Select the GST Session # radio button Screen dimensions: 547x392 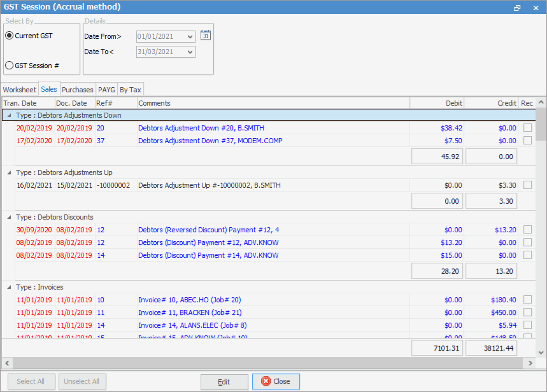pos(10,65)
